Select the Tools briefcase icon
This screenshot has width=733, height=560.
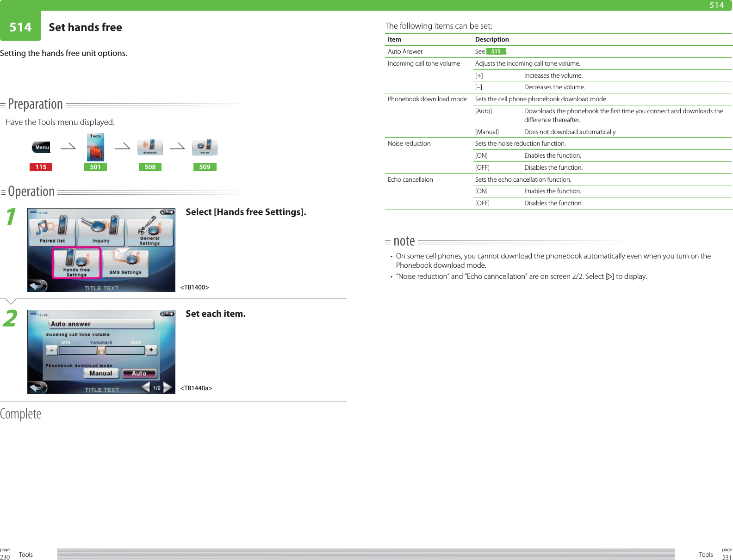[95, 147]
